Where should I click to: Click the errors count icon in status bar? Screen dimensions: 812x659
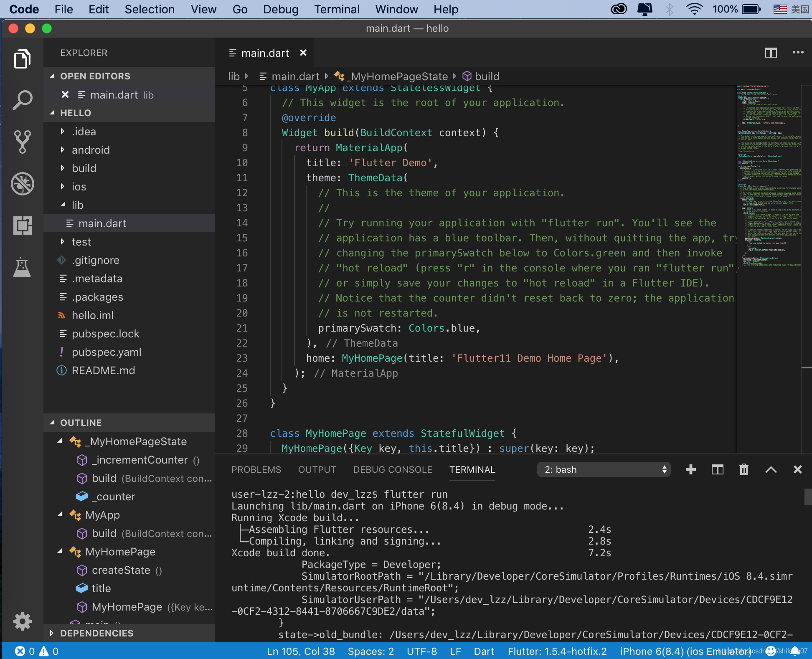(20, 651)
